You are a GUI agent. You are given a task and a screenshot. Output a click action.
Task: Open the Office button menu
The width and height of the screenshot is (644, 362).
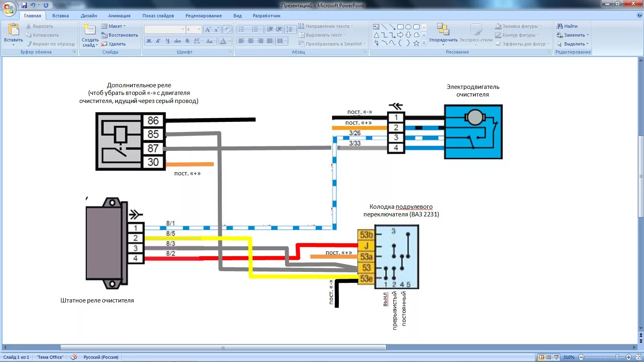[8, 8]
